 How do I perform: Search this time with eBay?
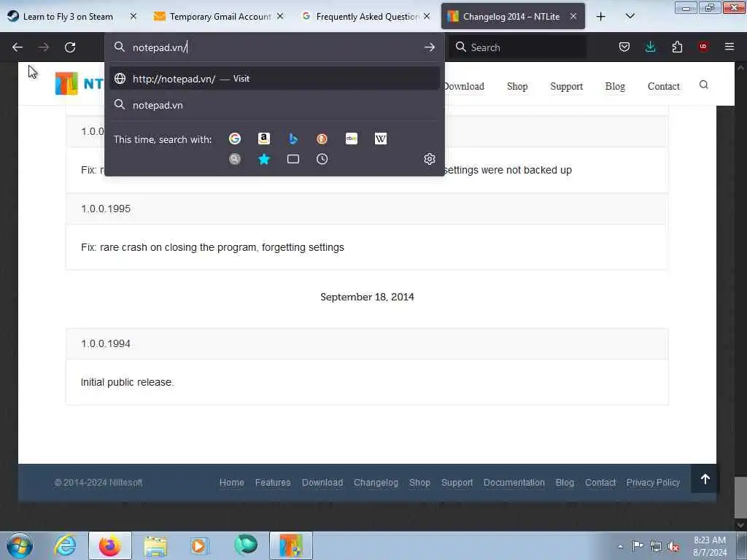[352, 139]
